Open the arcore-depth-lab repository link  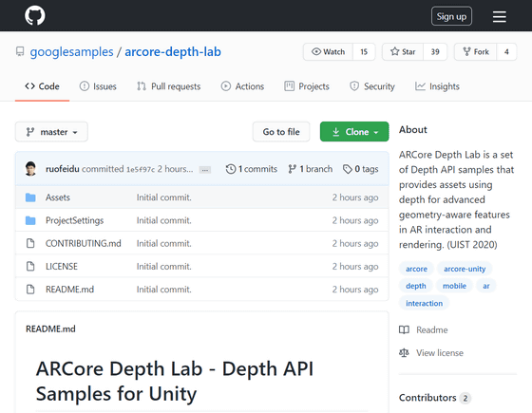tap(173, 52)
